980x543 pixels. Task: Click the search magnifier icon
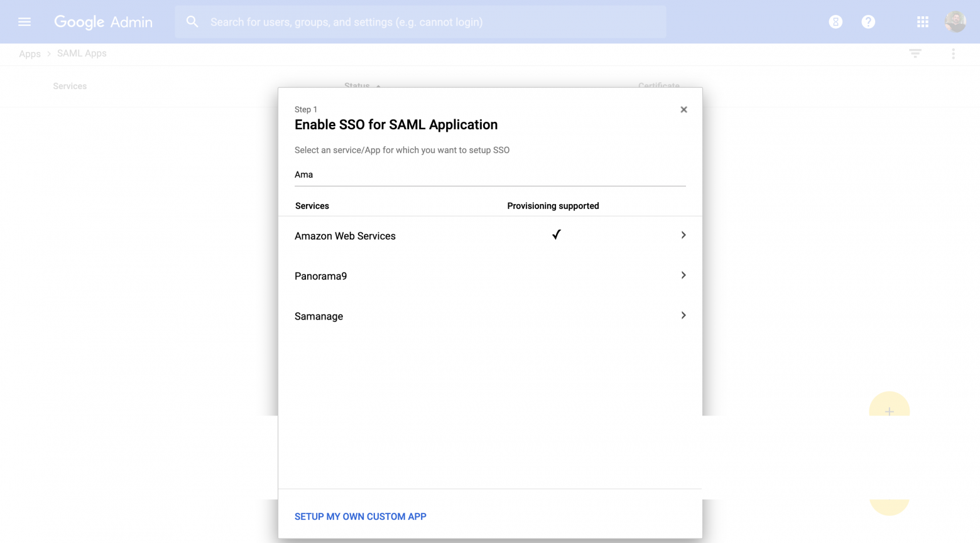(192, 21)
